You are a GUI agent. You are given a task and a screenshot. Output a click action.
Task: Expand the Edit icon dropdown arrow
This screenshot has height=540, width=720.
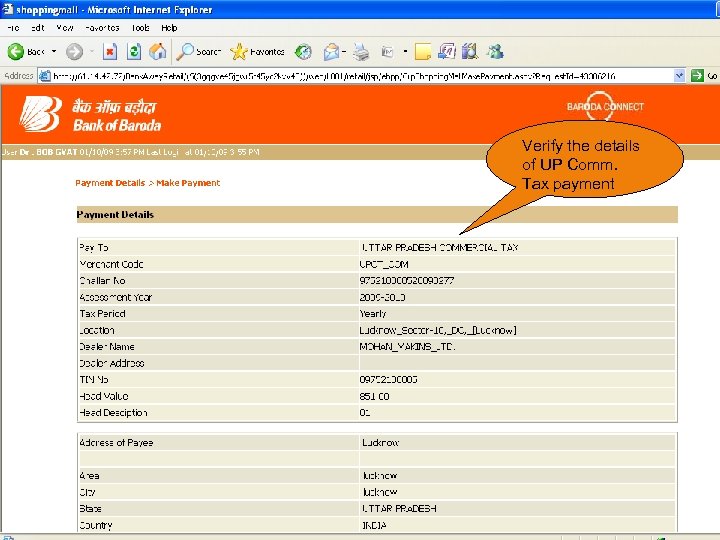(405, 51)
